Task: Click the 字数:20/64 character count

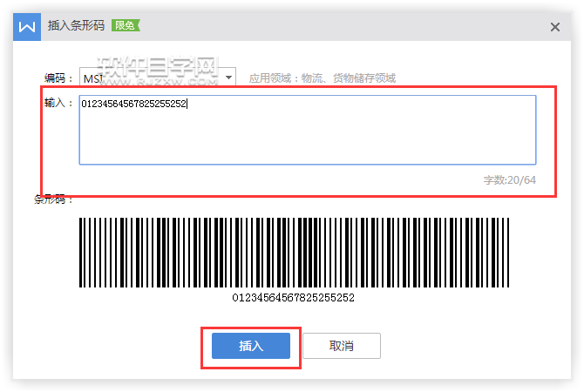Action: (x=510, y=180)
